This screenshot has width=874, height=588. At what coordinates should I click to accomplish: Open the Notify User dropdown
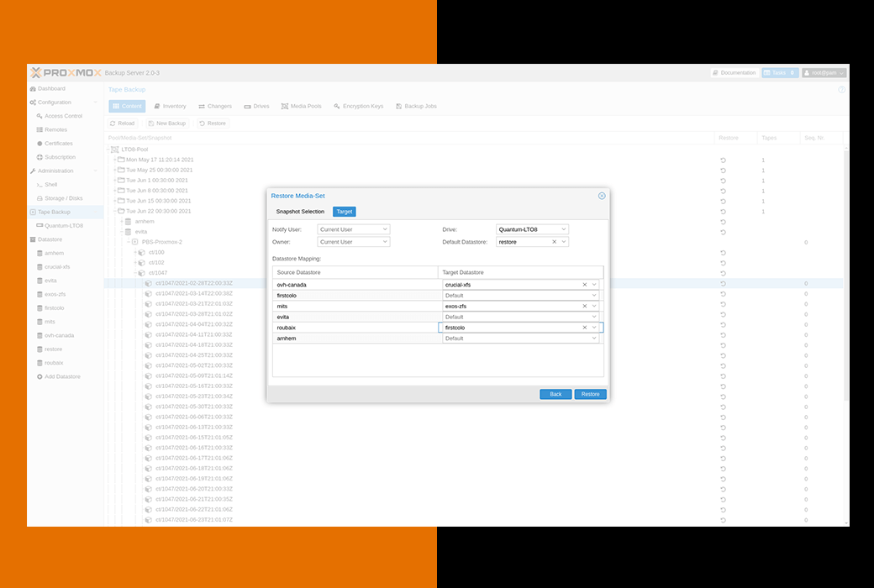[x=385, y=229]
